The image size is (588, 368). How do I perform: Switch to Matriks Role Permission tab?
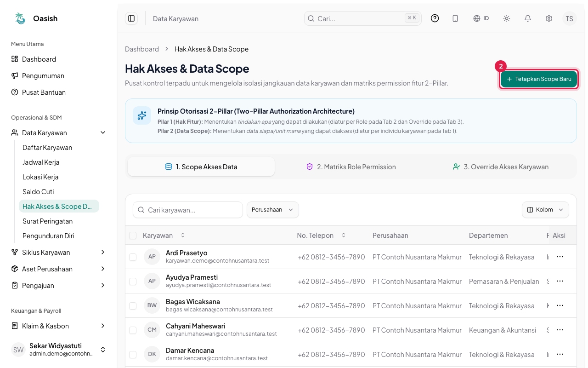(351, 167)
